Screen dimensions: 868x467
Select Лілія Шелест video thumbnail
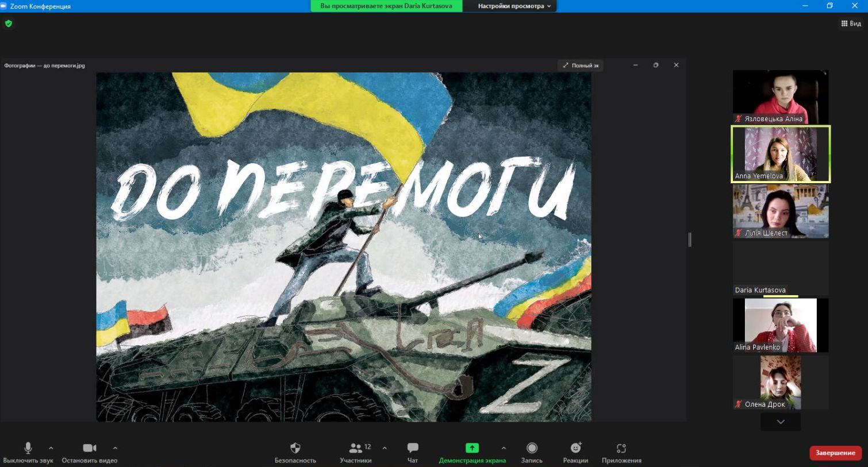coord(781,211)
